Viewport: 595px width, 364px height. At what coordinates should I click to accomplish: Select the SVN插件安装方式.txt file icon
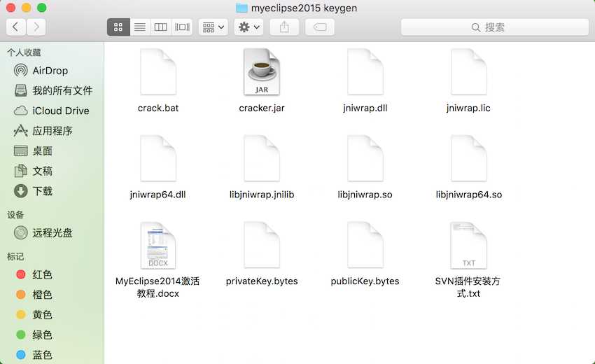(468, 245)
